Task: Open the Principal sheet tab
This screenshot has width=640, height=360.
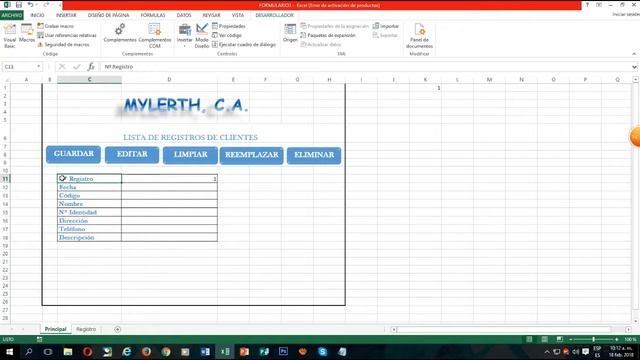Action: (x=55, y=329)
